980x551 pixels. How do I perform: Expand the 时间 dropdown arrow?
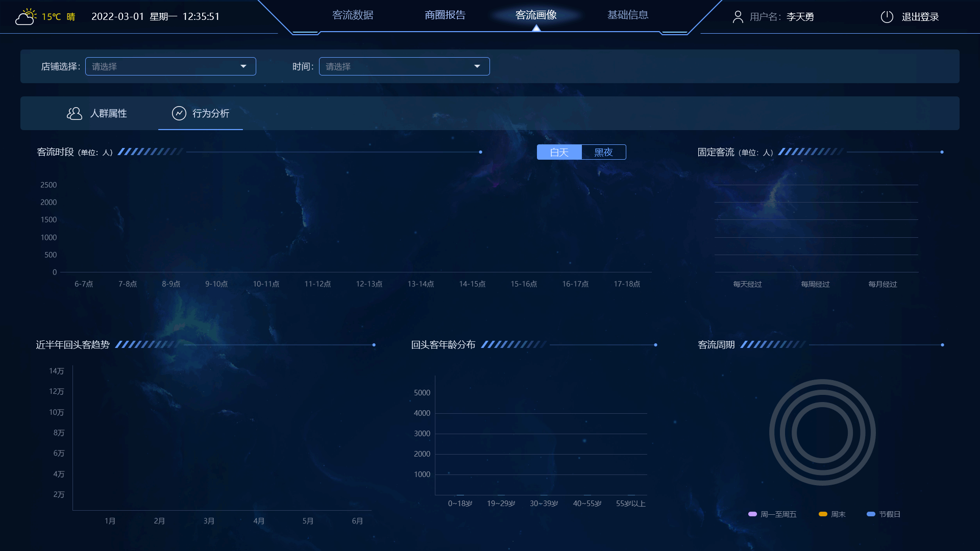coord(477,66)
